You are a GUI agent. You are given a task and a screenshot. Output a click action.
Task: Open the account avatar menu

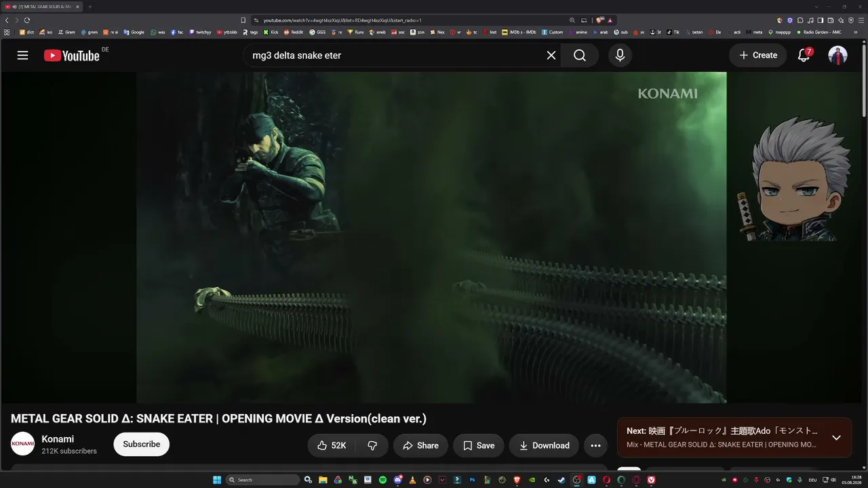pyautogui.click(x=838, y=56)
